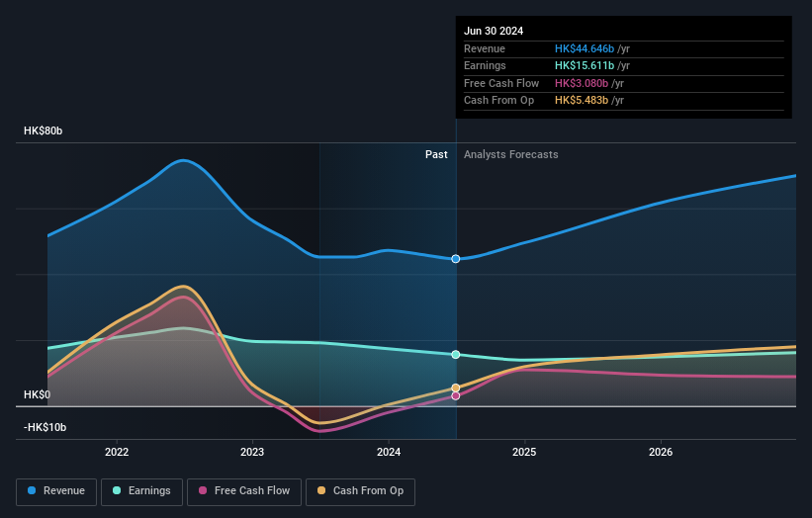Toggle the Revenue legend button

tap(56, 491)
